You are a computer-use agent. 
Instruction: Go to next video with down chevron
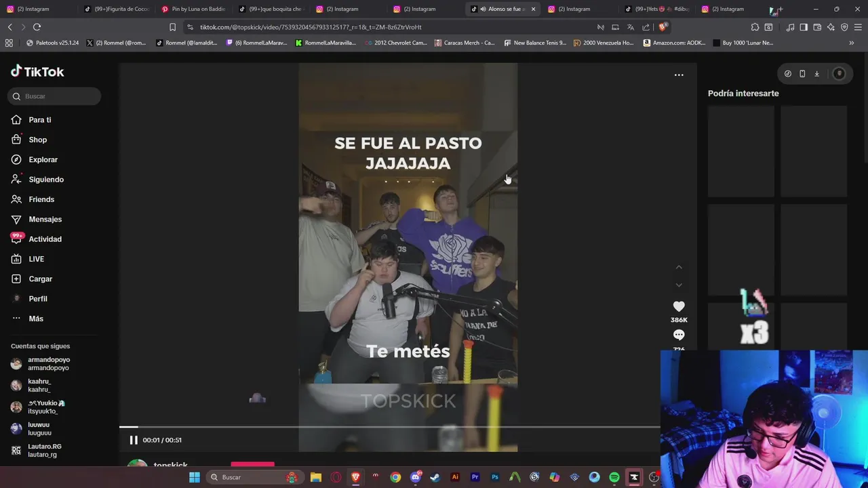[679, 285]
